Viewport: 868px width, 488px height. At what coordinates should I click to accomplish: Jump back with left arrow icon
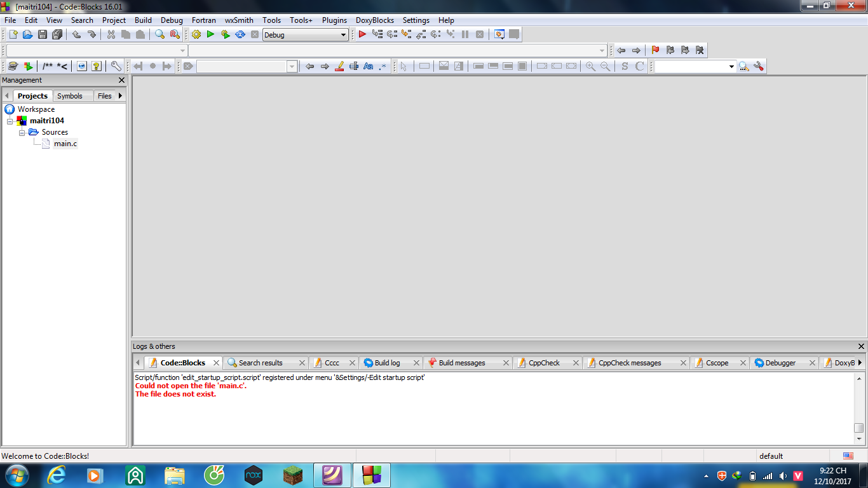click(x=621, y=50)
